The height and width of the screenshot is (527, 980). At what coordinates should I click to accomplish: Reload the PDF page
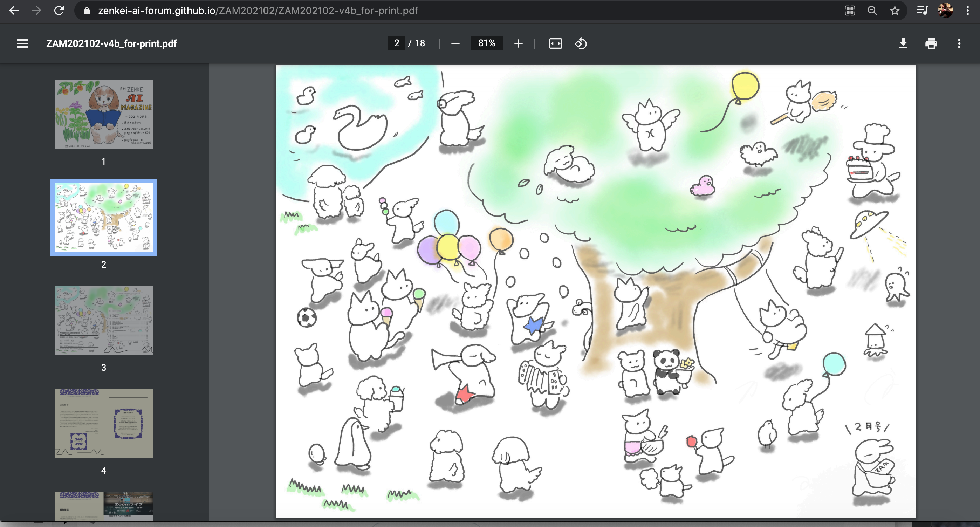[x=59, y=11]
